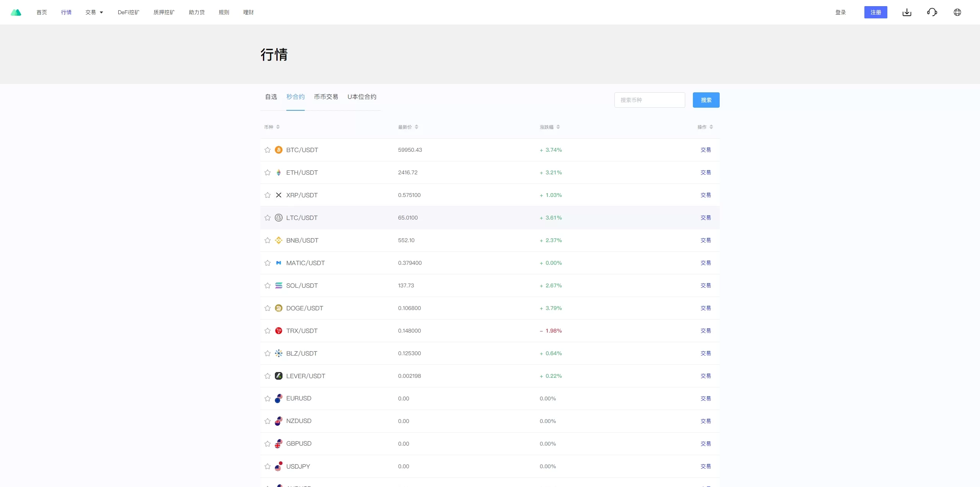This screenshot has height=487, width=980.
Task: Open customer support headset icon
Action: coord(932,12)
